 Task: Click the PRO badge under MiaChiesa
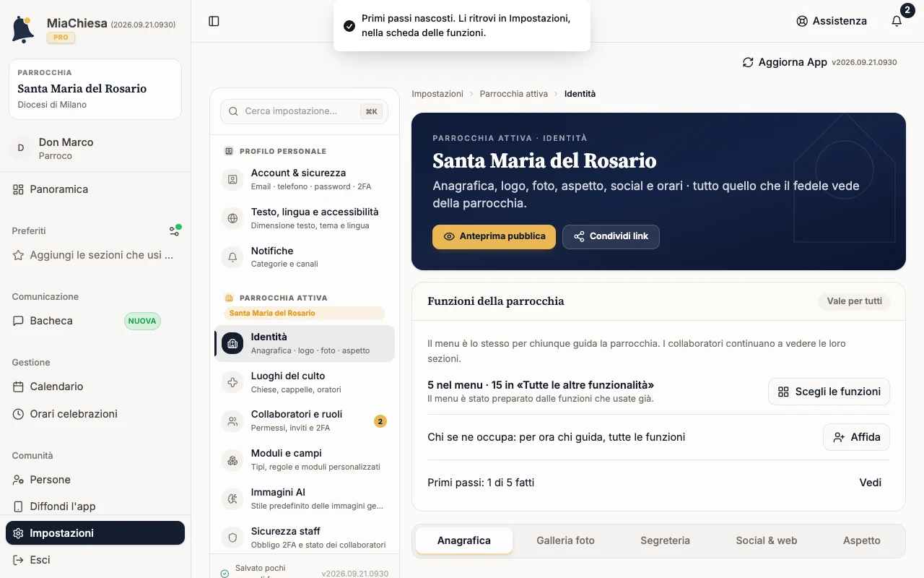61,38
